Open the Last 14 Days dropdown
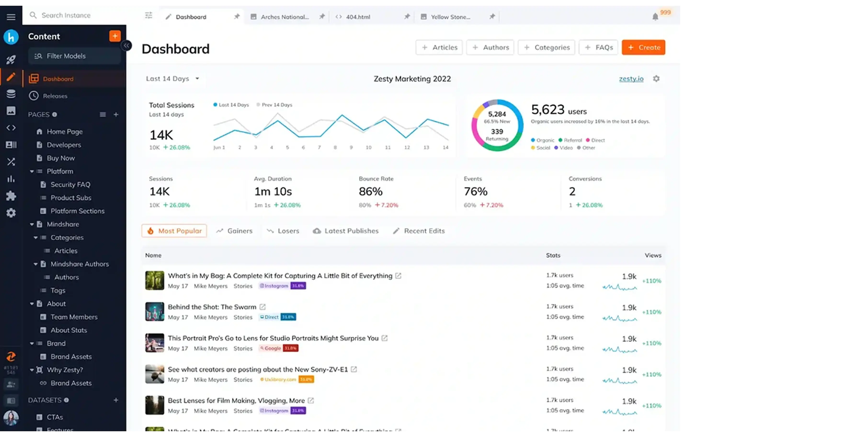This screenshot has height=437, width=868. 172,79
